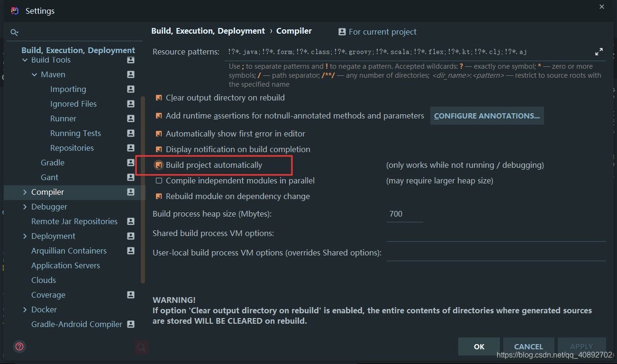Image resolution: width=617 pixels, height=364 pixels.
Task: Click the project-level icon beside Gant
Action: pyautogui.click(x=131, y=177)
